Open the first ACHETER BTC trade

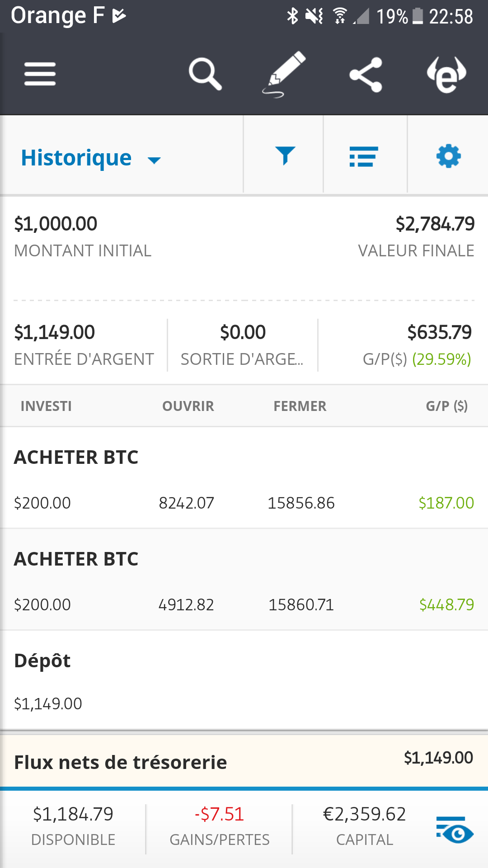[244, 478]
